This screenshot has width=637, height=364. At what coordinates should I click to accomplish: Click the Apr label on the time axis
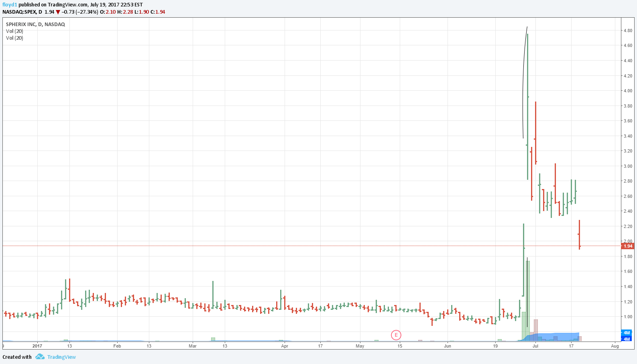click(x=285, y=346)
